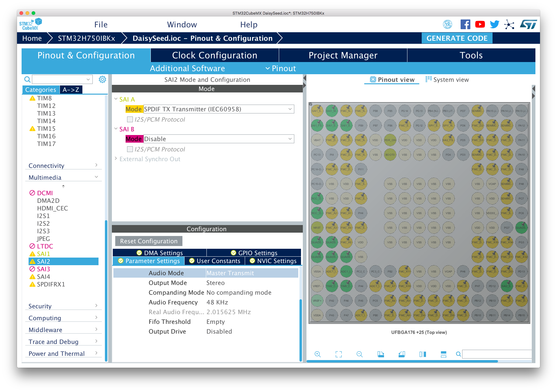Click the pinout panel horizontal scrollbar
557x392 pixels.
[x=402, y=361]
